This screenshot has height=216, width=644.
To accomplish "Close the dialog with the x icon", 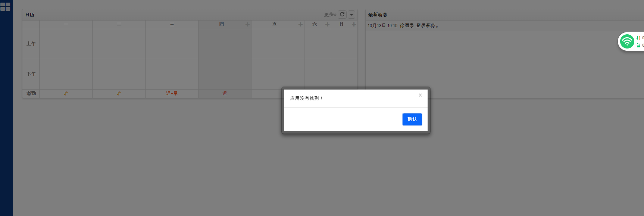I will [420, 95].
